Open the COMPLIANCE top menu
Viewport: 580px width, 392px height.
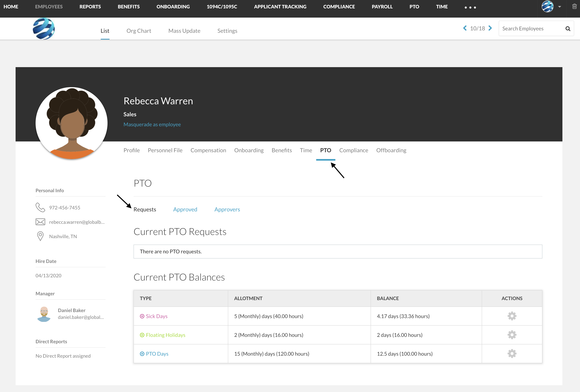tap(339, 7)
